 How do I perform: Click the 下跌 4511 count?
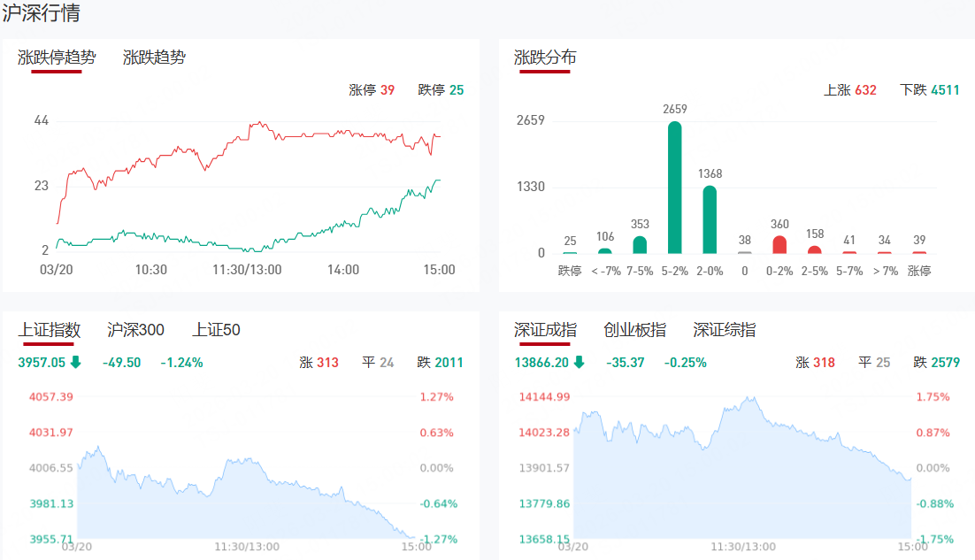(929, 90)
